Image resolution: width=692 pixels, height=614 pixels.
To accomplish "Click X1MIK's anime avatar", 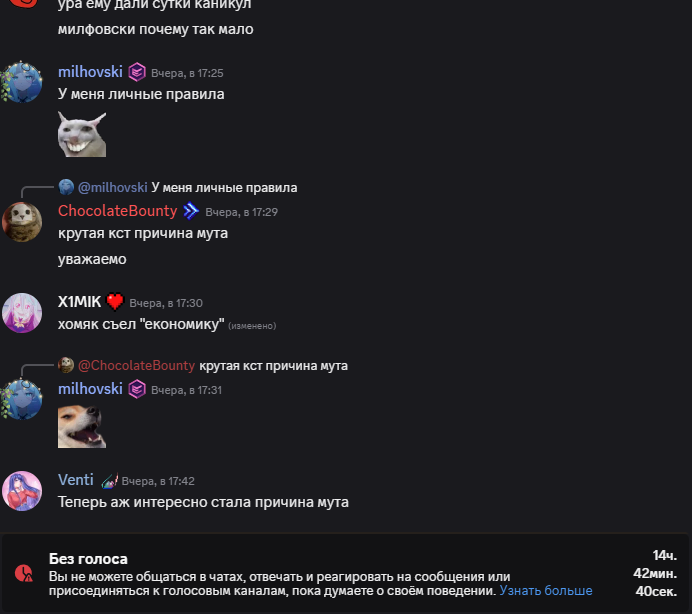I will click(22, 313).
